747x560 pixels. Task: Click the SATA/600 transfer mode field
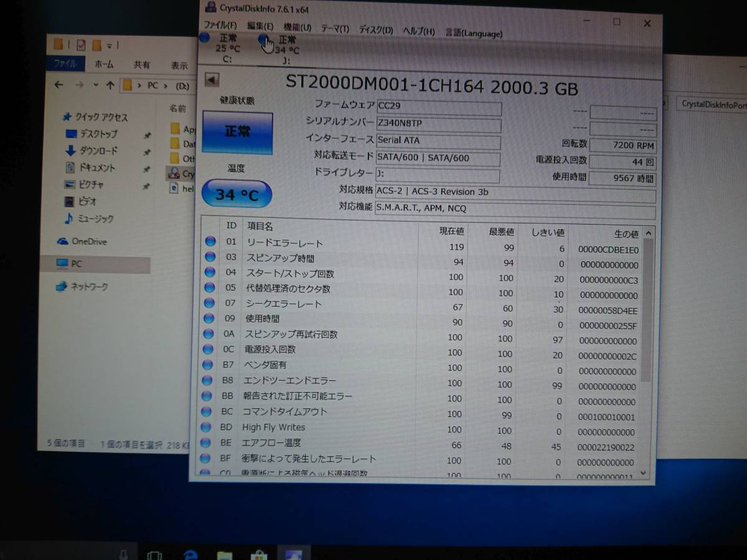point(438,159)
